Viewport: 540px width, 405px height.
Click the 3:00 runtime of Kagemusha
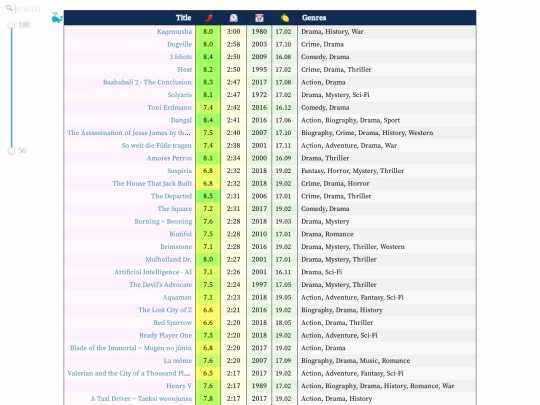coord(233,31)
